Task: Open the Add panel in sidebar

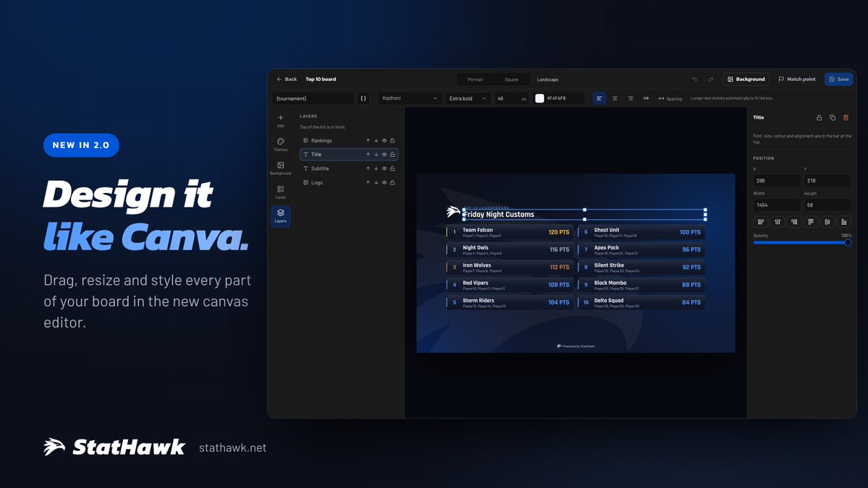Action: 281,120
